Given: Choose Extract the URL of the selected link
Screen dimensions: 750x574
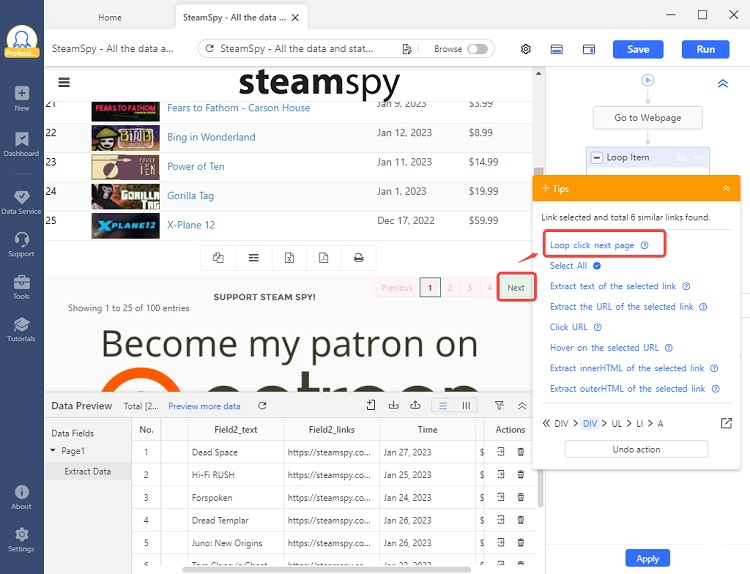Looking at the screenshot, I should coord(621,307).
